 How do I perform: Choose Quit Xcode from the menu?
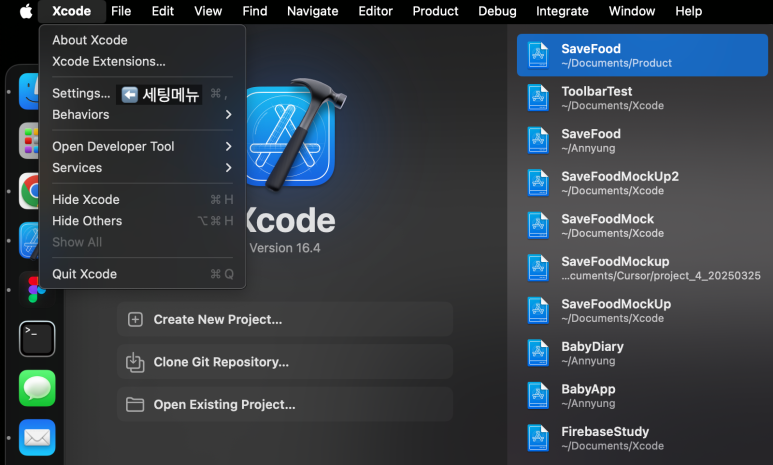tap(142, 274)
